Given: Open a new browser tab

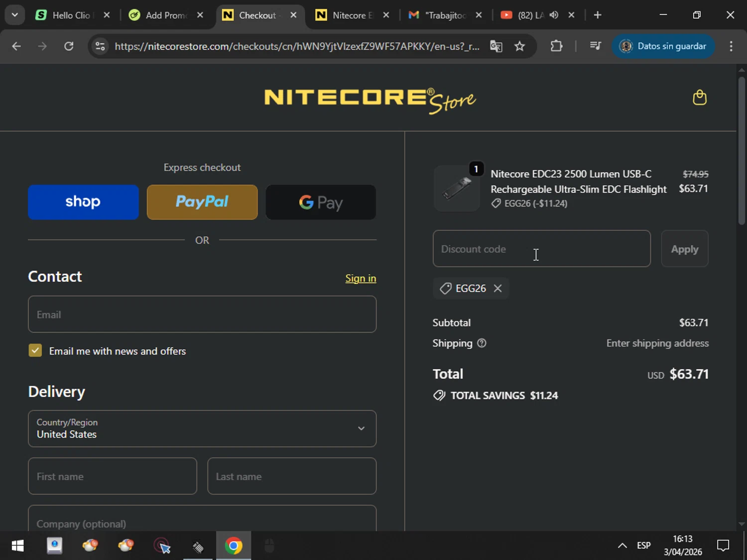Looking at the screenshot, I should point(598,15).
